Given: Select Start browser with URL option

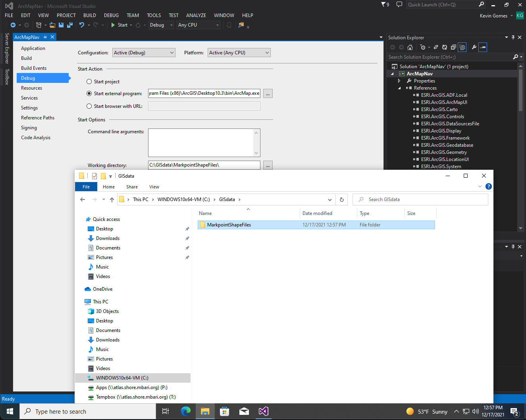Looking at the screenshot, I should point(89,106).
